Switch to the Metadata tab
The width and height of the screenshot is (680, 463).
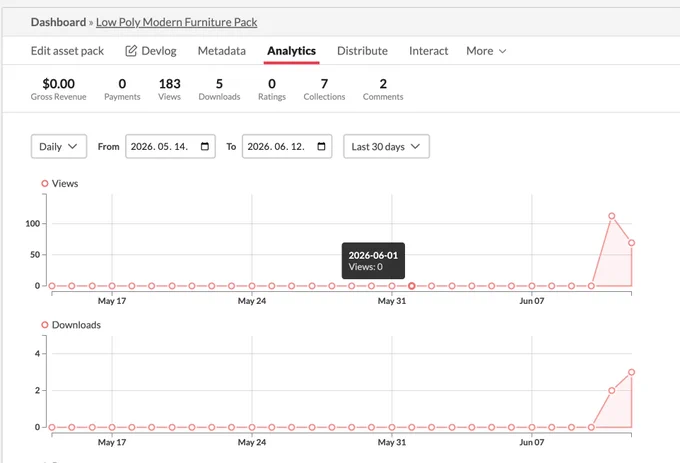click(x=222, y=51)
